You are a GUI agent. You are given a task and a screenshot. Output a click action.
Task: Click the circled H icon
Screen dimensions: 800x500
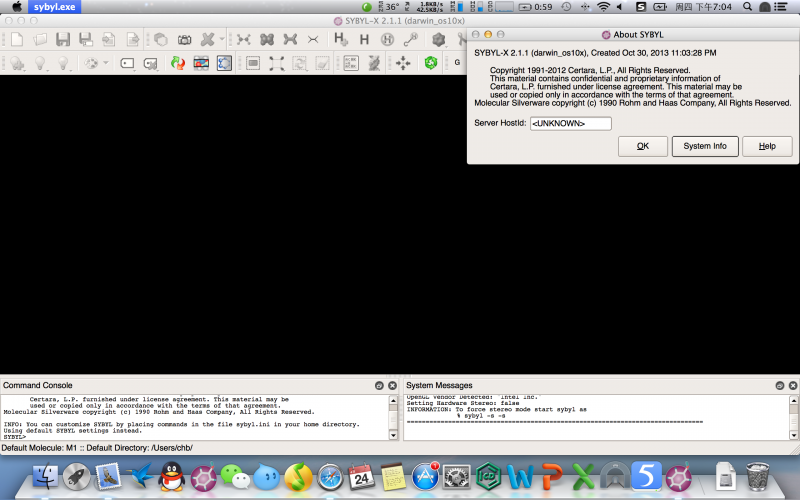click(x=387, y=39)
